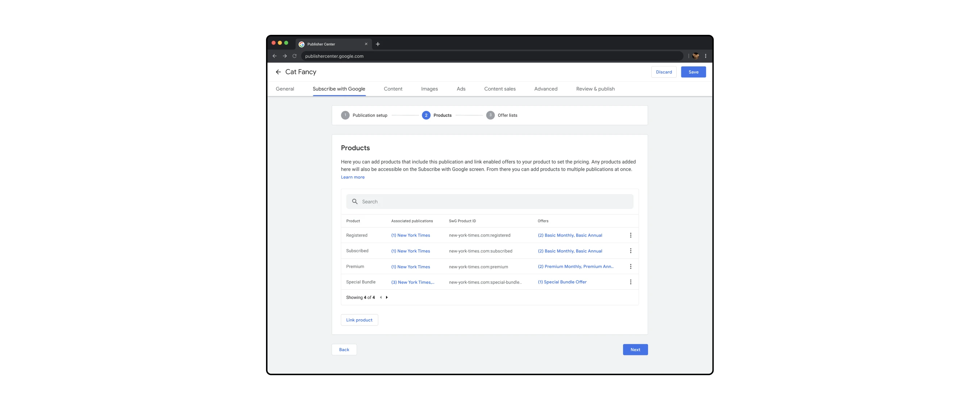Click the profile avatar in the browser toolbar
The width and height of the screenshot is (980, 410).
click(x=696, y=56)
